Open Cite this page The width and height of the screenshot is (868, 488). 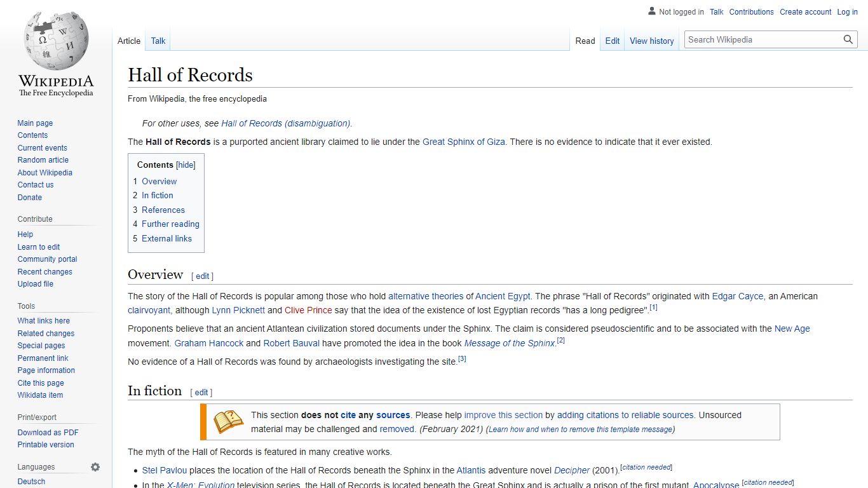(41, 383)
